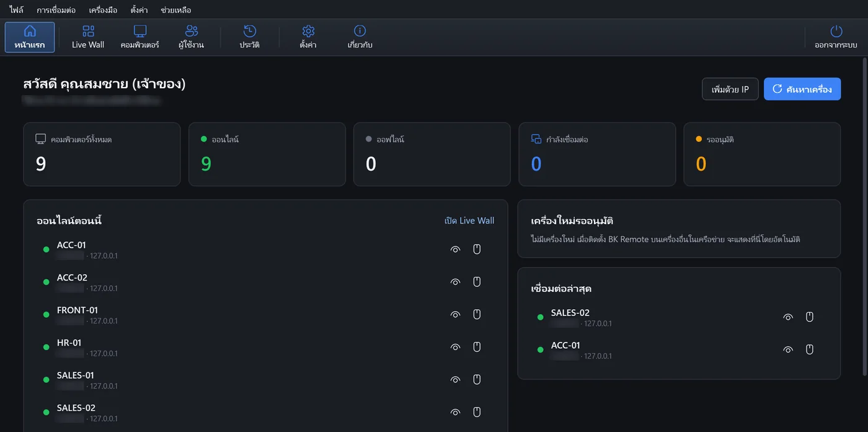Select the รออนุมัติ stat card
Image resolution: width=868 pixels, height=432 pixels.
click(x=762, y=154)
